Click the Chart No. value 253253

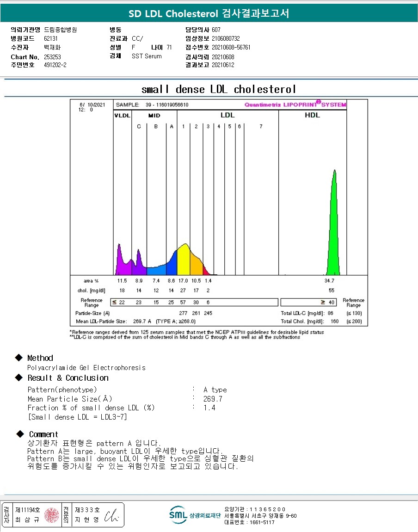pos(52,57)
